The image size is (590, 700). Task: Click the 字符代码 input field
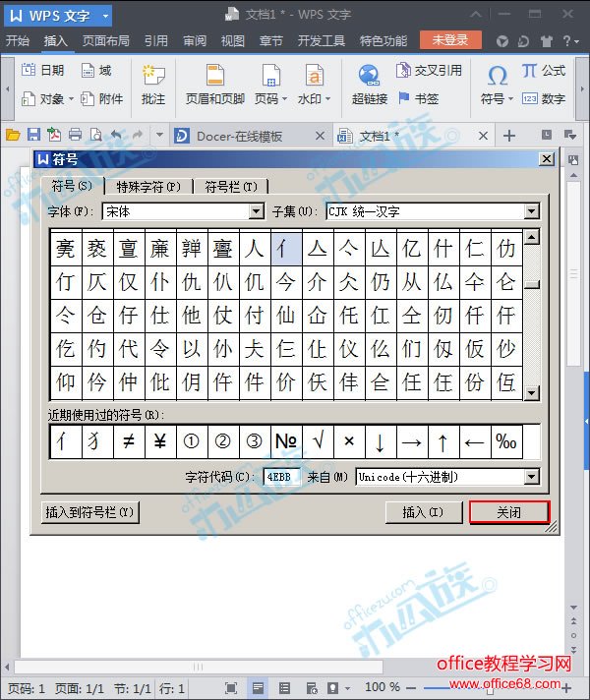click(281, 477)
